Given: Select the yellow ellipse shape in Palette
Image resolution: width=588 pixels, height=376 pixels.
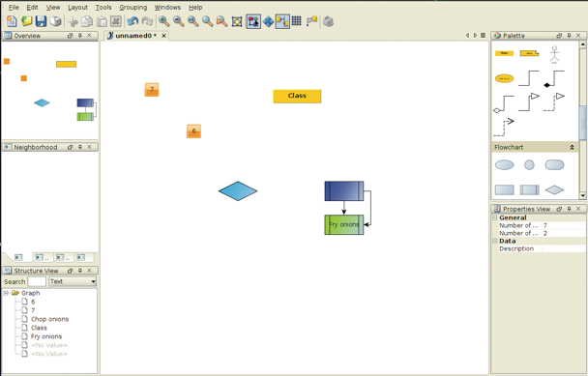Looking at the screenshot, I should pos(505,78).
